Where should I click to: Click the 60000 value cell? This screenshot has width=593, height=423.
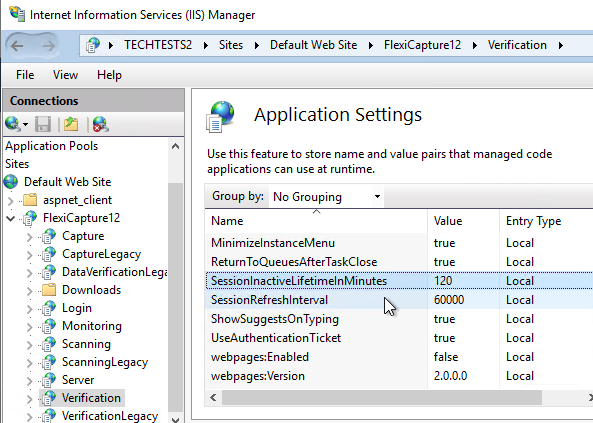(449, 300)
